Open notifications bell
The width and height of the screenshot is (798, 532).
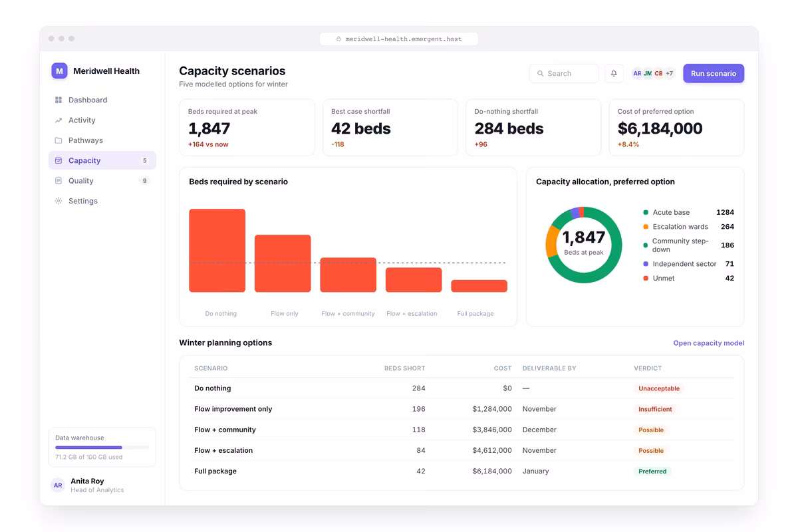tap(614, 74)
